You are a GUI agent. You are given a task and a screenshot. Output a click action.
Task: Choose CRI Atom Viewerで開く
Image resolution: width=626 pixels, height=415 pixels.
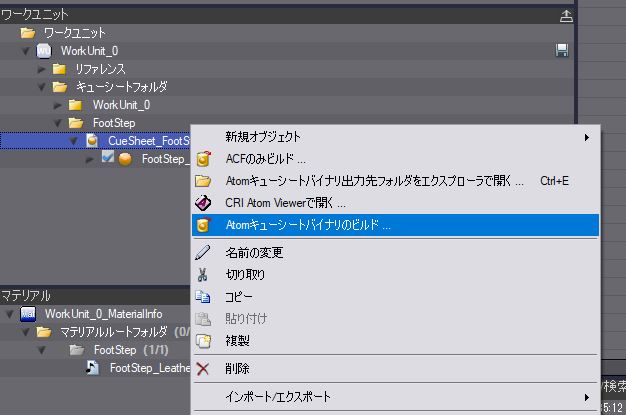(x=396, y=203)
